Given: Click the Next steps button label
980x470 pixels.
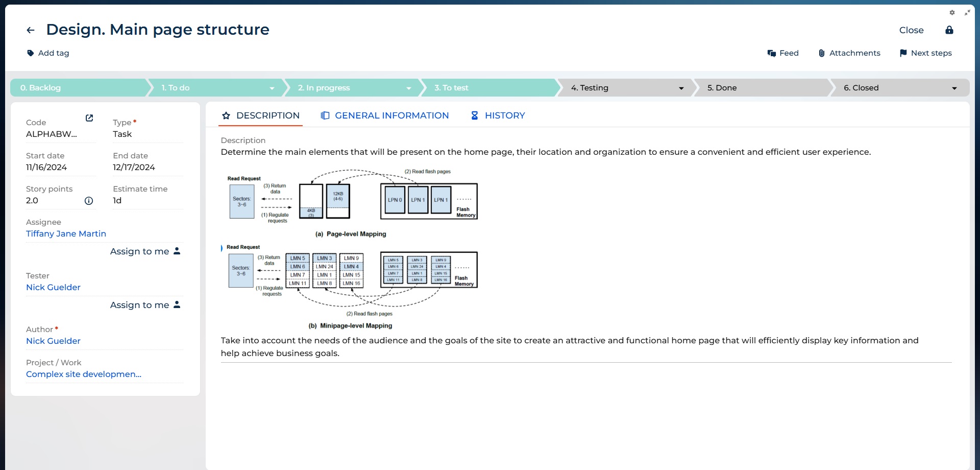Looking at the screenshot, I should (932, 53).
